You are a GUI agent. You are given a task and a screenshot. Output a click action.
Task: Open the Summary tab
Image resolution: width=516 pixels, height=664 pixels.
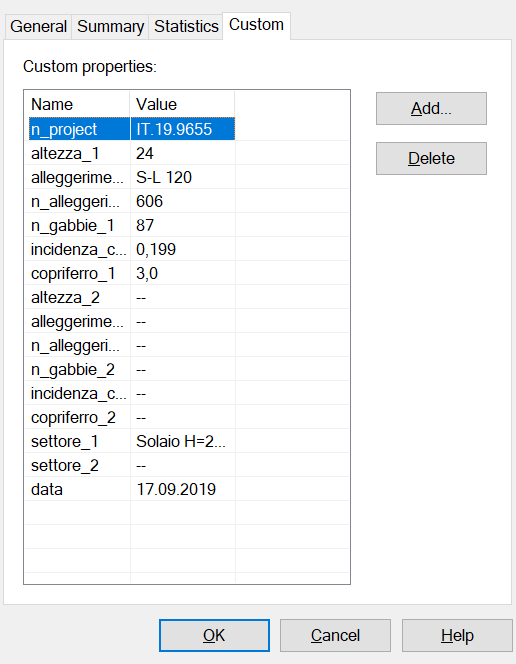[110, 26]
